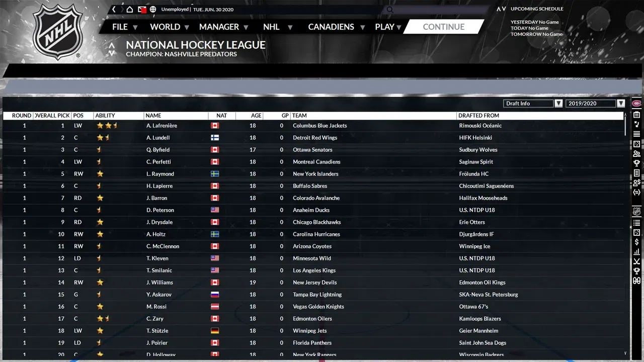644x362 pixels.
Task: Open the MANAGER menu
Action: click(x=223, y=27)
